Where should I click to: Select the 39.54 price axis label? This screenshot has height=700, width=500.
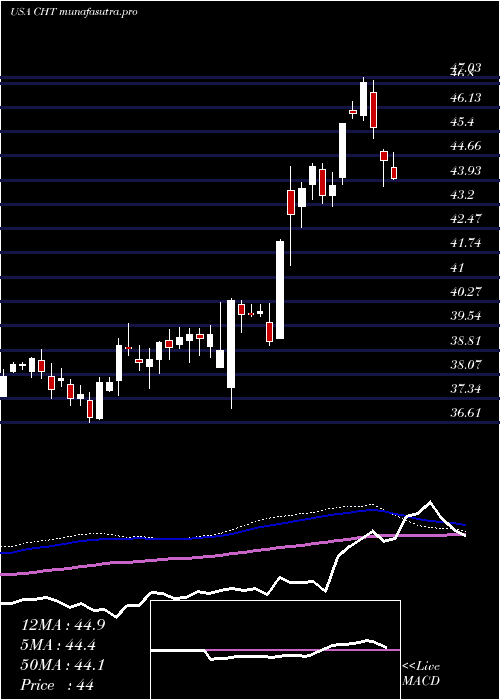click(x=466, y=316)
